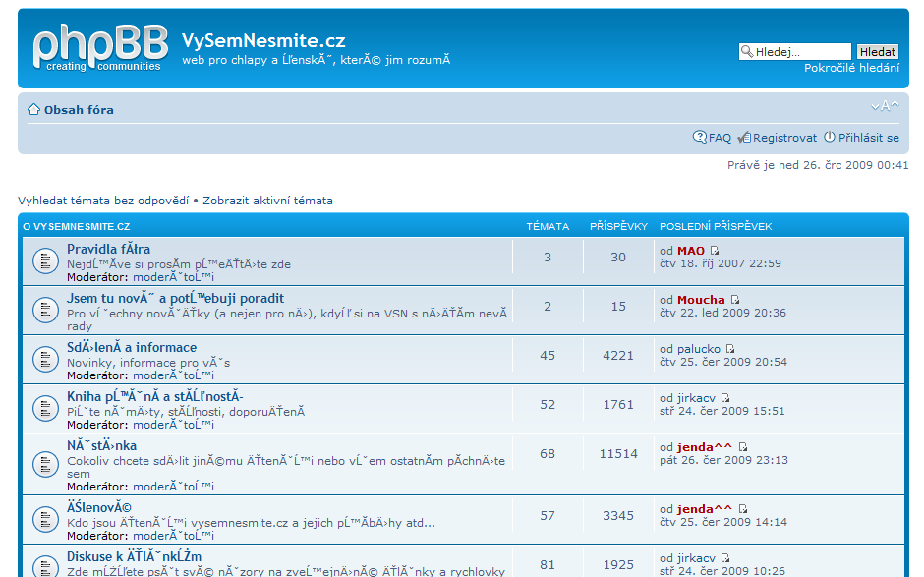Image resolution: width=924 pixels, height=577 pixels.
Task: Open jirkacv profile in Diskuse row
Action: [696, 558]
